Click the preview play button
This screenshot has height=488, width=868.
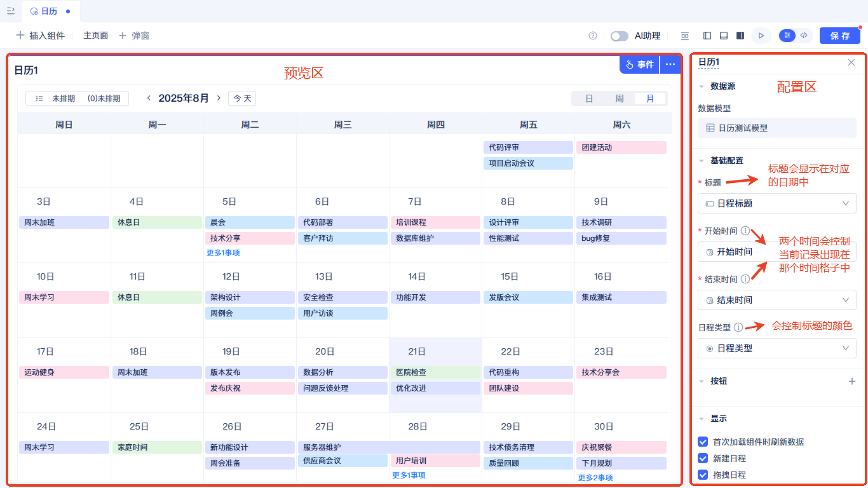[x=761, y=36]
